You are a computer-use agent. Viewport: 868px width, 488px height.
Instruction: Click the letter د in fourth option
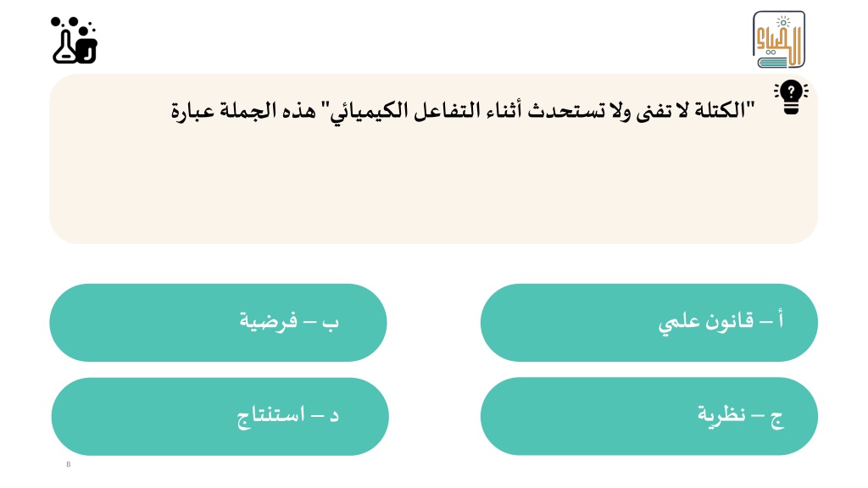pyautogui.click(x=334, y=415)
